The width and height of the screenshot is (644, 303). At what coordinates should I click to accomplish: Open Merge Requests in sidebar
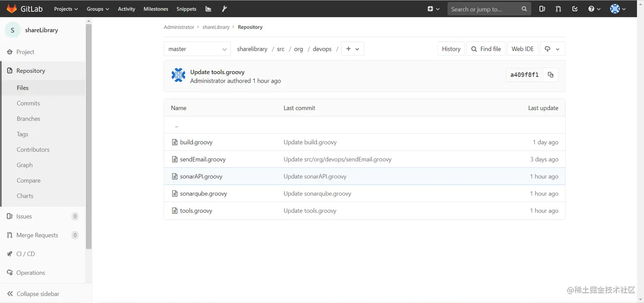(43, 235)
